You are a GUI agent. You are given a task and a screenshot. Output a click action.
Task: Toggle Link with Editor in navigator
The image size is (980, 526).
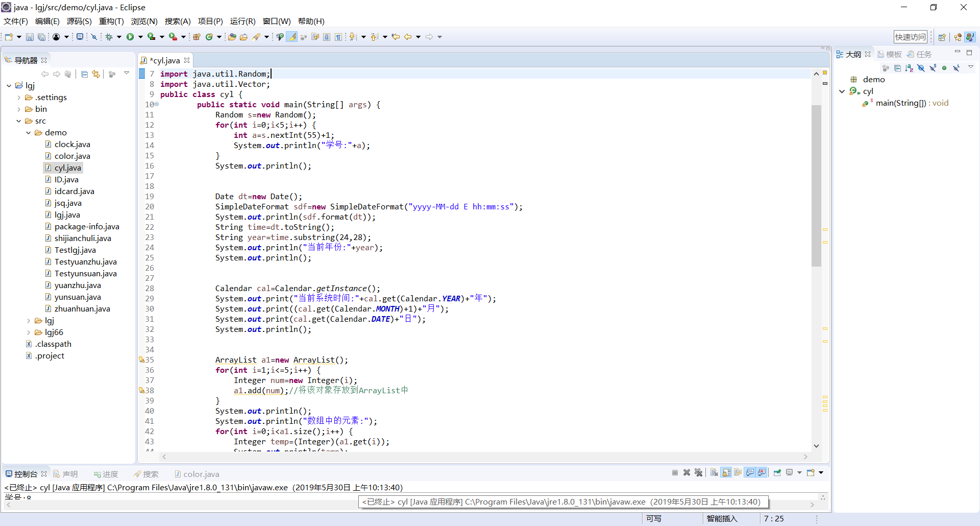click(x=96, y=74)
